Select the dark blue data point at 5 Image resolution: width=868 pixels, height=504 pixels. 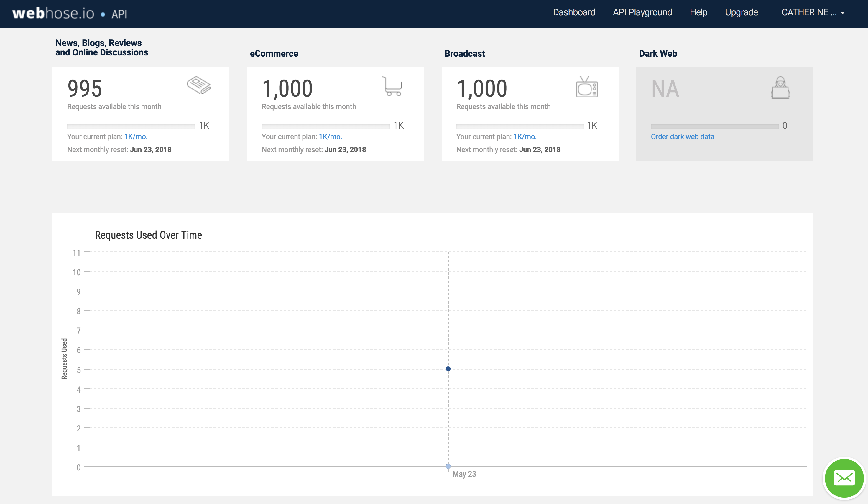[448, 369]
